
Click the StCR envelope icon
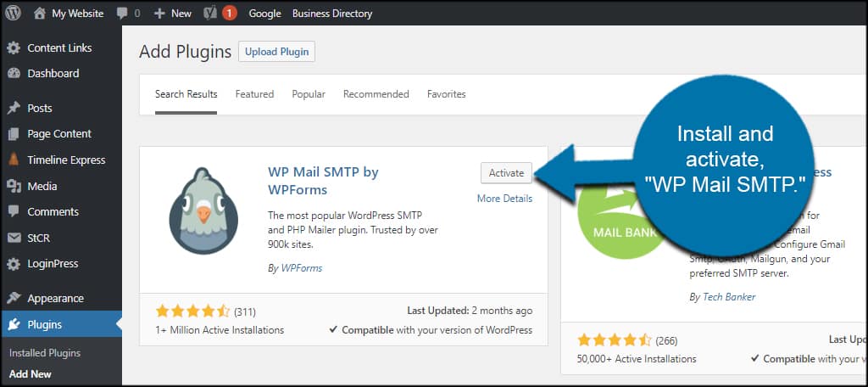pos(14,238)
